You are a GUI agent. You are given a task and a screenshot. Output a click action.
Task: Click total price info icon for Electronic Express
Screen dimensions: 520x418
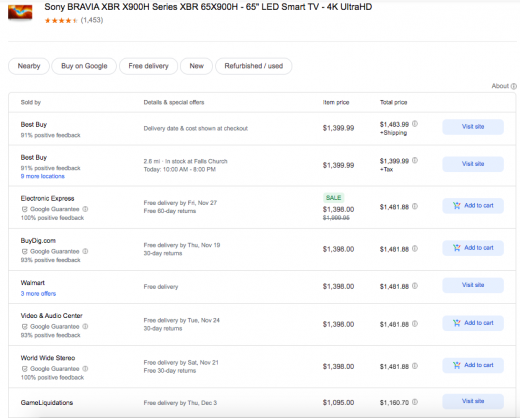pos(415,206)
